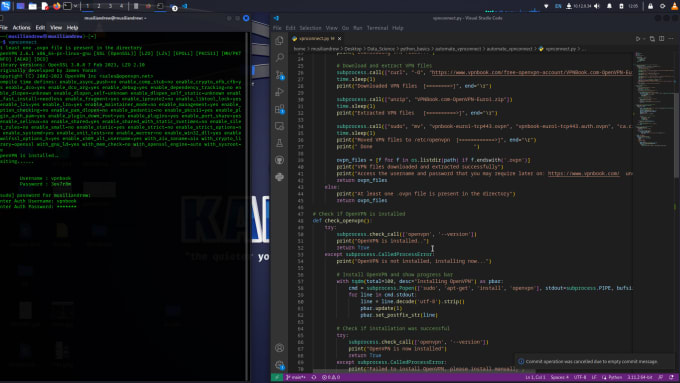Screen dimensions: 680x383
Task: Change end of line via LF
Action: click(594, 377)
